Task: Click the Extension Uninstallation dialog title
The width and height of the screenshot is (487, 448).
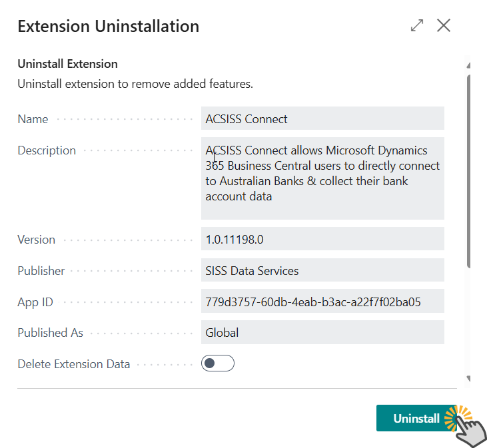Action: click(108, 27)
